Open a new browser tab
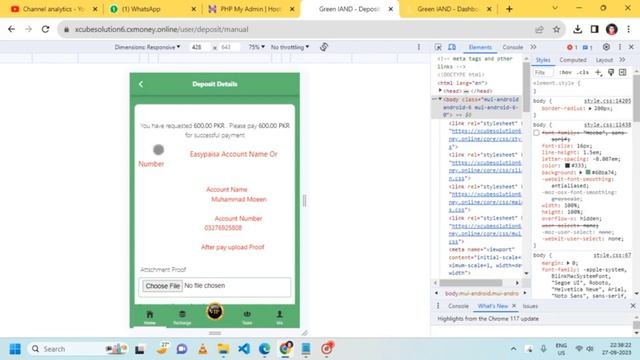The width and height of the screenshot is (640, 360). tap(509, 9)
